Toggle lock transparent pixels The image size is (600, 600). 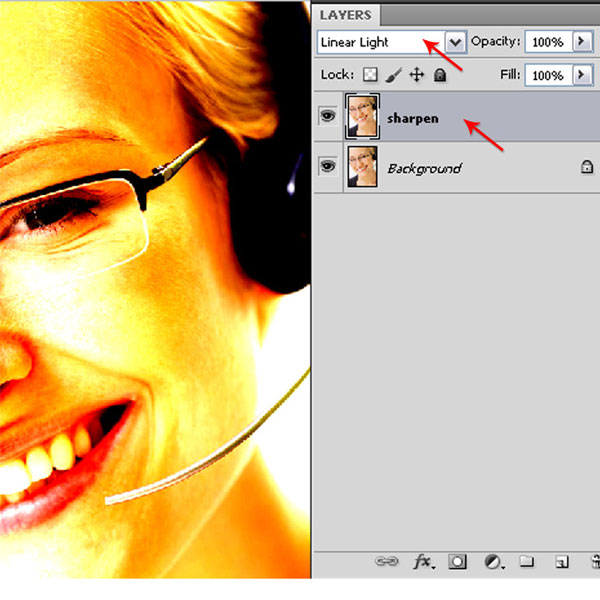[370, 75]
